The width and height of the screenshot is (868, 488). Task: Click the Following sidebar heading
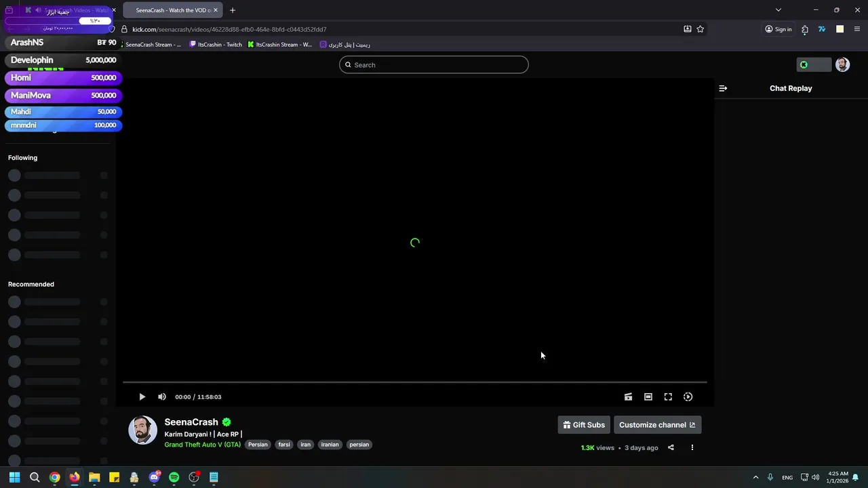coord(22,158)
